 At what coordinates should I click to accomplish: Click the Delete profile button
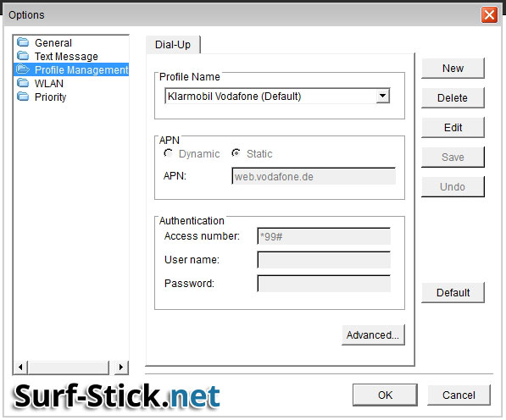[x=453, y=97]
